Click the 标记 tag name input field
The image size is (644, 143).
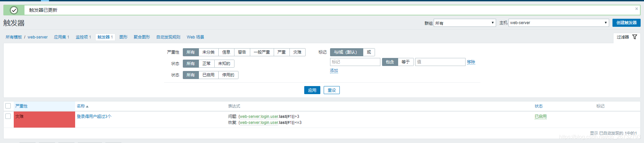click(355, 62)
